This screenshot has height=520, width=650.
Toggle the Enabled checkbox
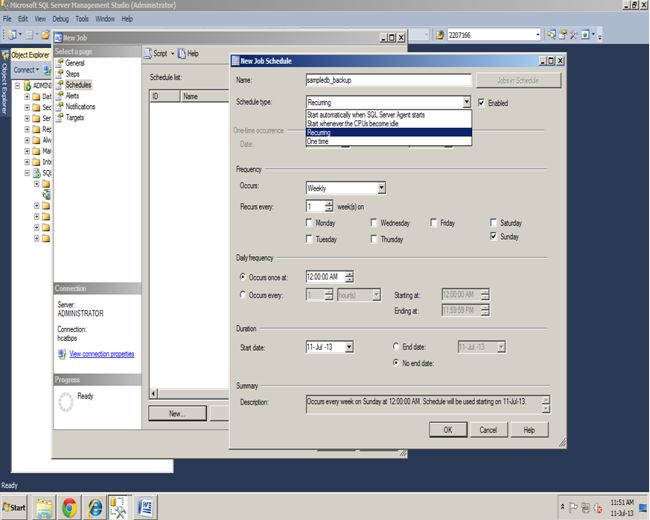[x=481, y=102]
